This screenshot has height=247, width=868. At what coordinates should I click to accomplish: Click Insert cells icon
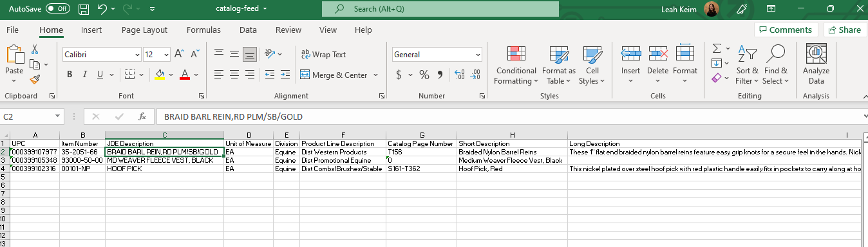click(x=630, y=54)
